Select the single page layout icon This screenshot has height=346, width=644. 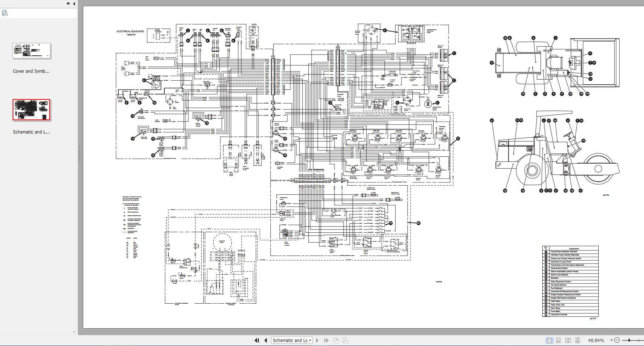tap(549, 340)
